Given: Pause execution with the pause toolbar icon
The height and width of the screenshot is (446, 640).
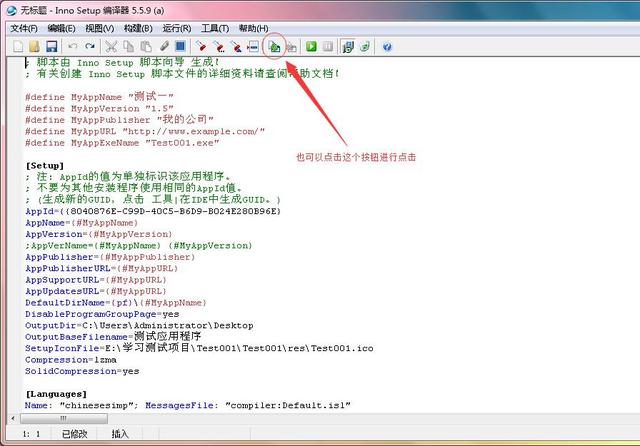Looking at the screenshot, I should pyautogui.click(x=328, y=47).
